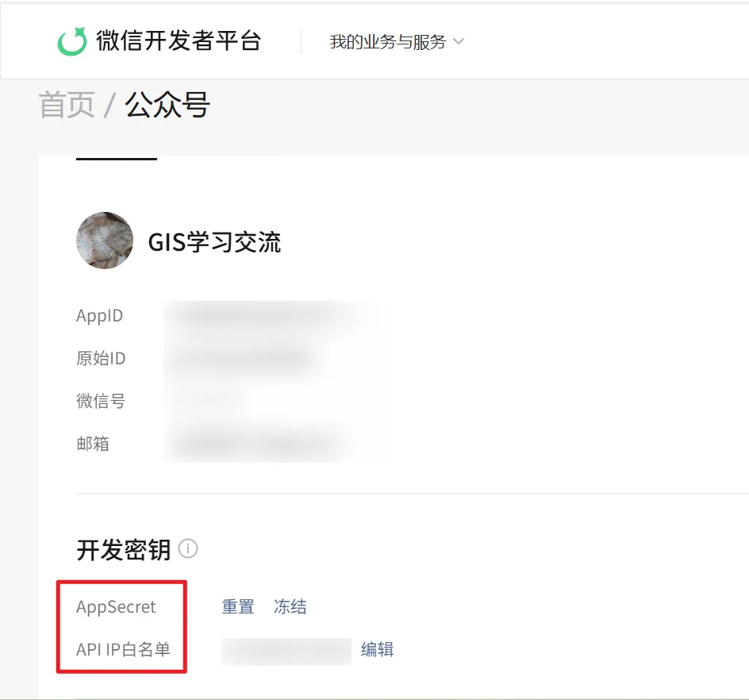749x700 pixels.
Task: Click the 微信开发者平台 title text
Action: [179, 40]
